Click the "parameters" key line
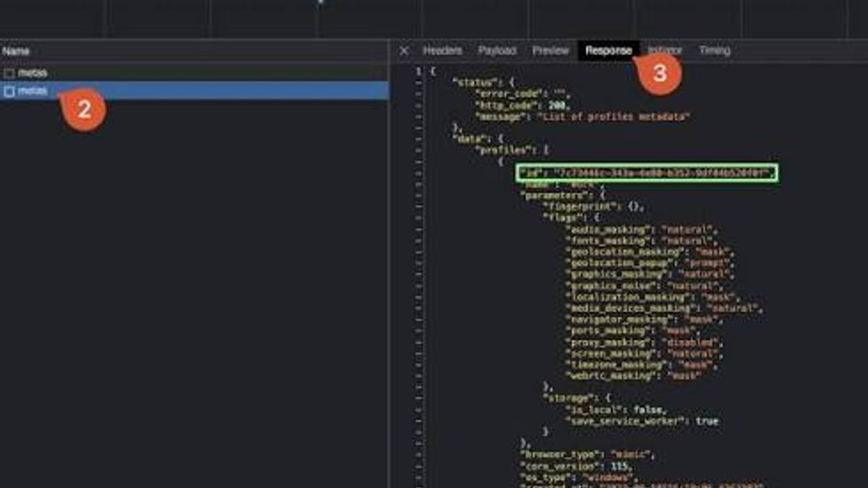This screenshot has width=868, height=488. [561, 195]
